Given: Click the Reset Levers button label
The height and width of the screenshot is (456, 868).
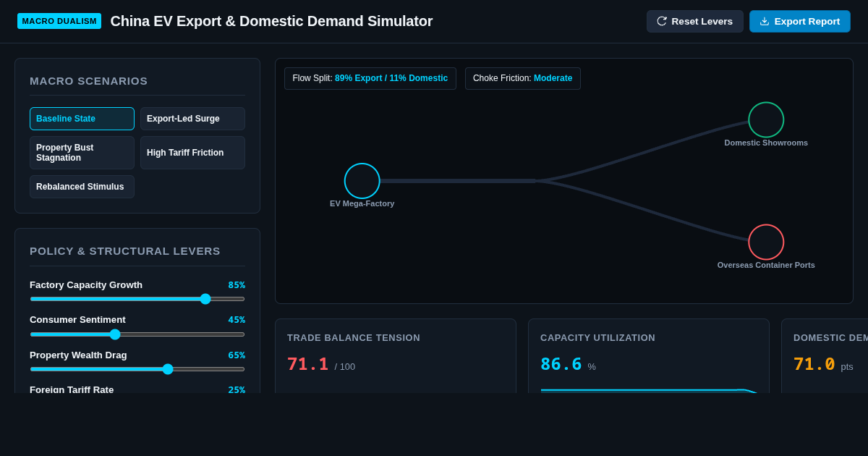Looking at the screenshot, I should [x=702, y=21].
